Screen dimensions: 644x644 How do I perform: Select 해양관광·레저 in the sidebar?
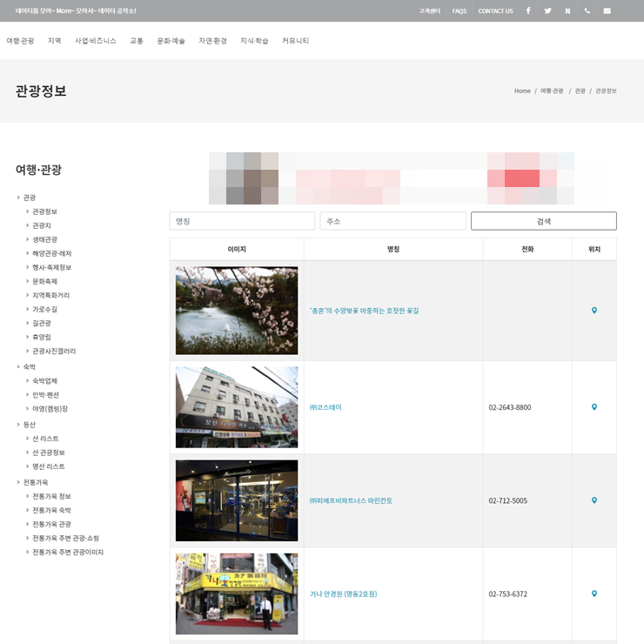51,253
